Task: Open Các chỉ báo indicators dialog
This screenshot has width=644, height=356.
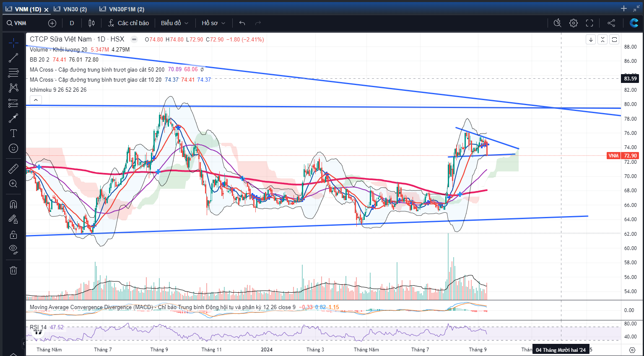Action: click(128, 23)
